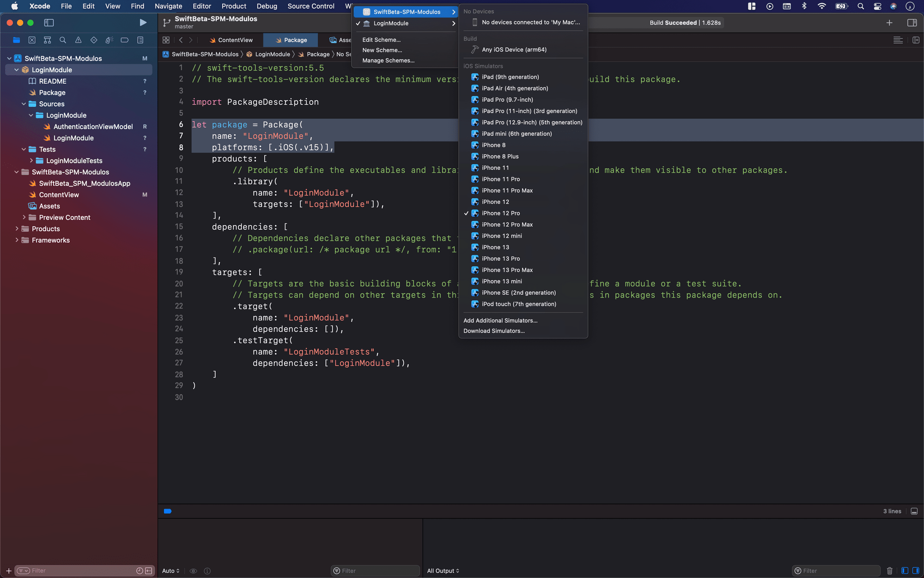
Task: Go back in editor history
Action: coord(181,40)
